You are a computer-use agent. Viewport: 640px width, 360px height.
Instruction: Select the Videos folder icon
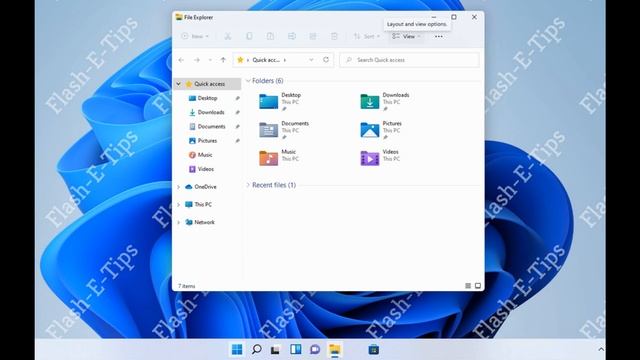(370, 158)
